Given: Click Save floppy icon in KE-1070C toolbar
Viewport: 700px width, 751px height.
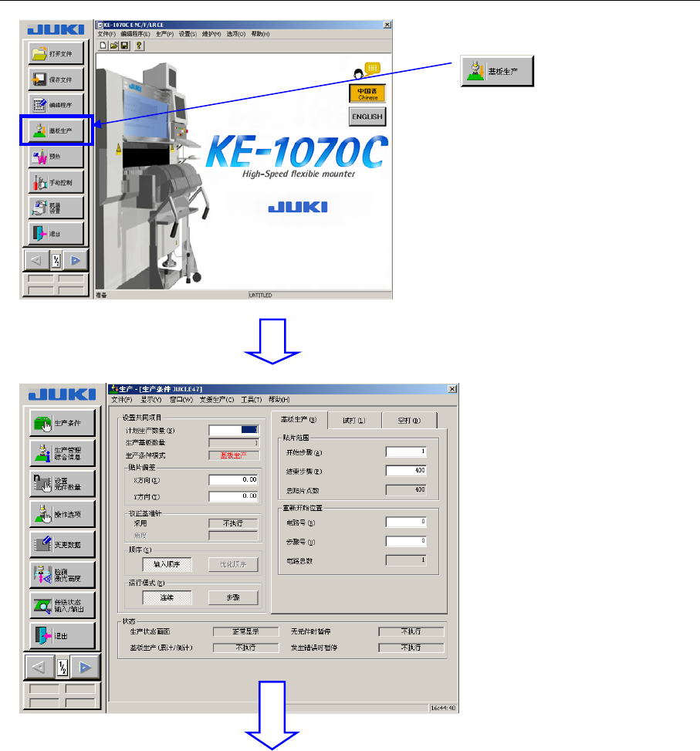Looking at the screenshot, I should (x=124, y=46).
